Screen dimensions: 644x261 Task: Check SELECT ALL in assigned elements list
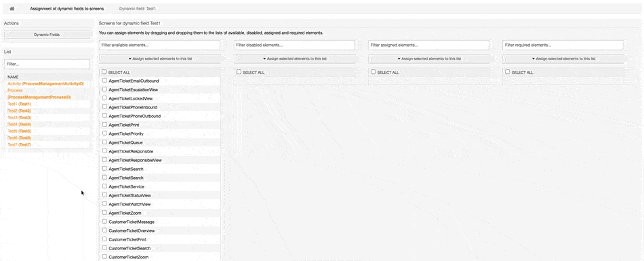click(x=374, y=71)
